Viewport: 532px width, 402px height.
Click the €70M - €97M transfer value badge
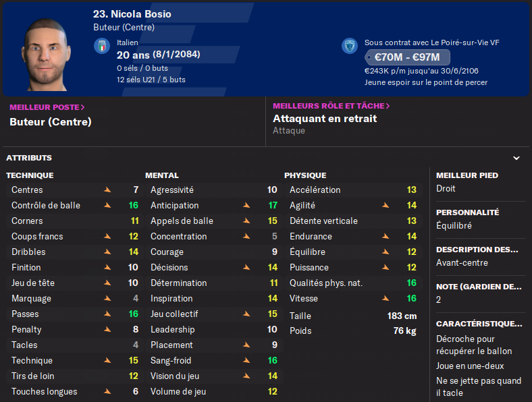(407, 57)
